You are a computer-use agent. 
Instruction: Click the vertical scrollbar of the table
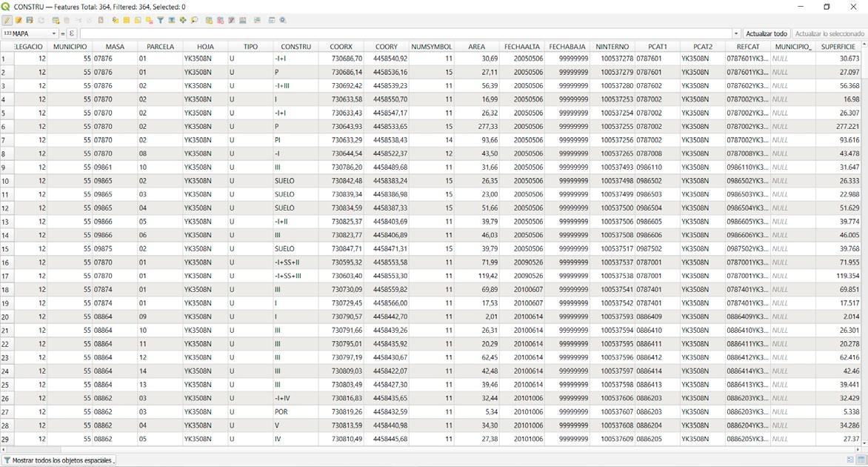pos(865,244)
